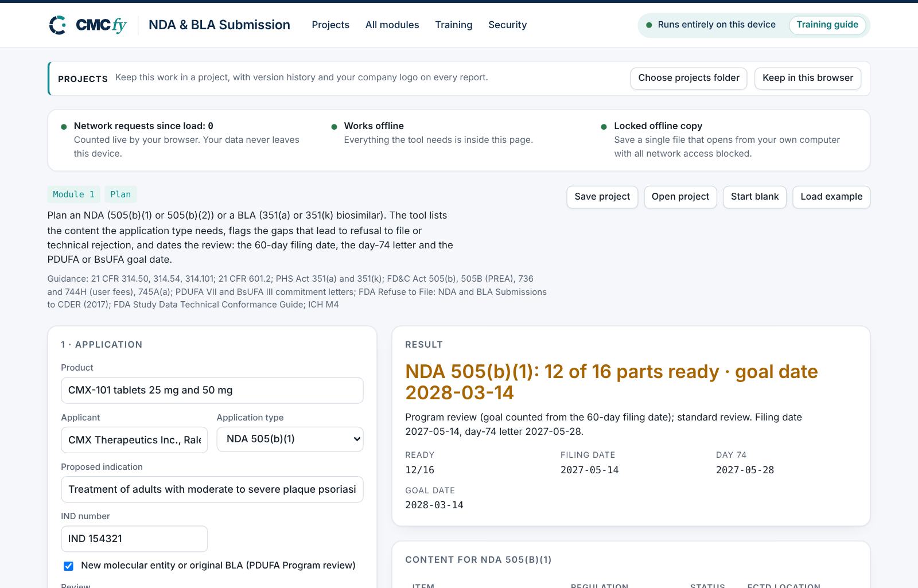This screenshot has width=918, height=588.
Task: Click the Save project button
Action: [602, 197]
